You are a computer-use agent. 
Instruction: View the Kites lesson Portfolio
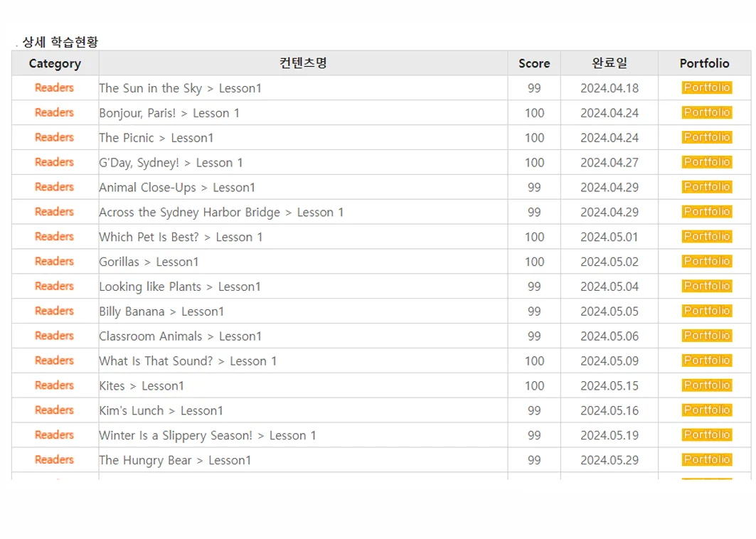(x=707, y=385)
